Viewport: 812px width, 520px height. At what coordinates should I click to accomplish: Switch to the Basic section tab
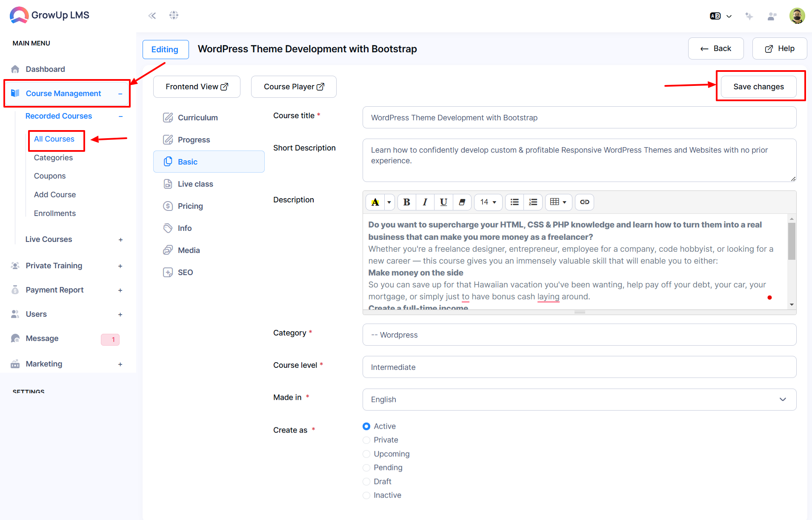(x=209, y=162)
